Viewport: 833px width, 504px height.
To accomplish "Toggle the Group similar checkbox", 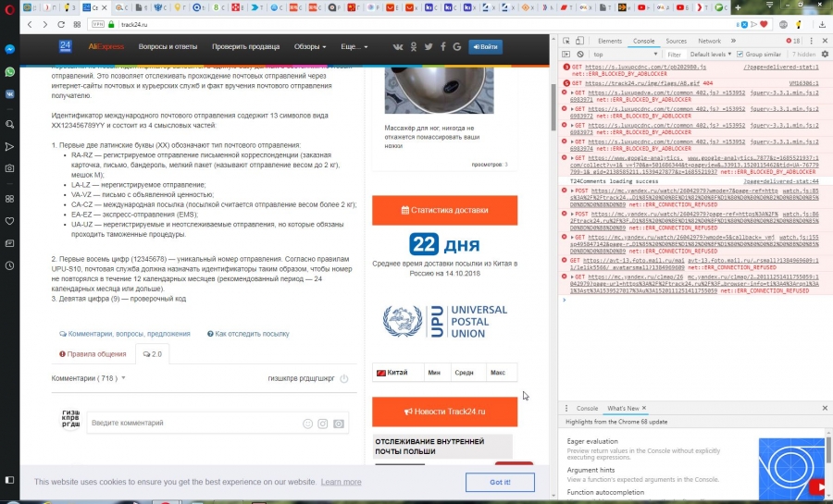I will coord(740,55).
